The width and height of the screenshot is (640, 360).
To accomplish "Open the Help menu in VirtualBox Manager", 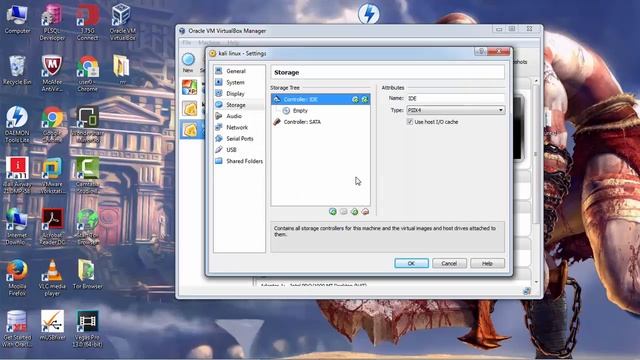I will [233, 42].
